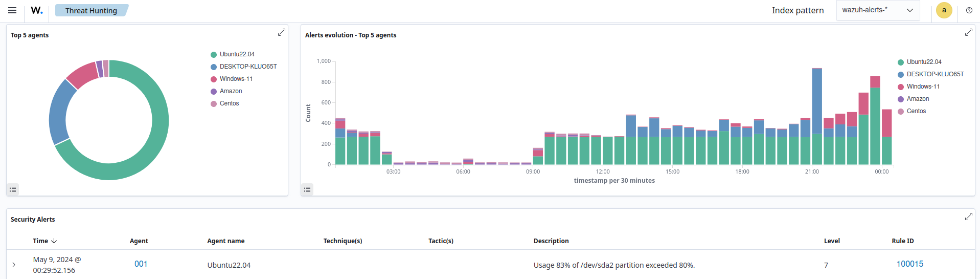Toggle DESKTOP-KLUO65T in bar chart legend
This screenshot has height=279, width=980.
[935, 74]
